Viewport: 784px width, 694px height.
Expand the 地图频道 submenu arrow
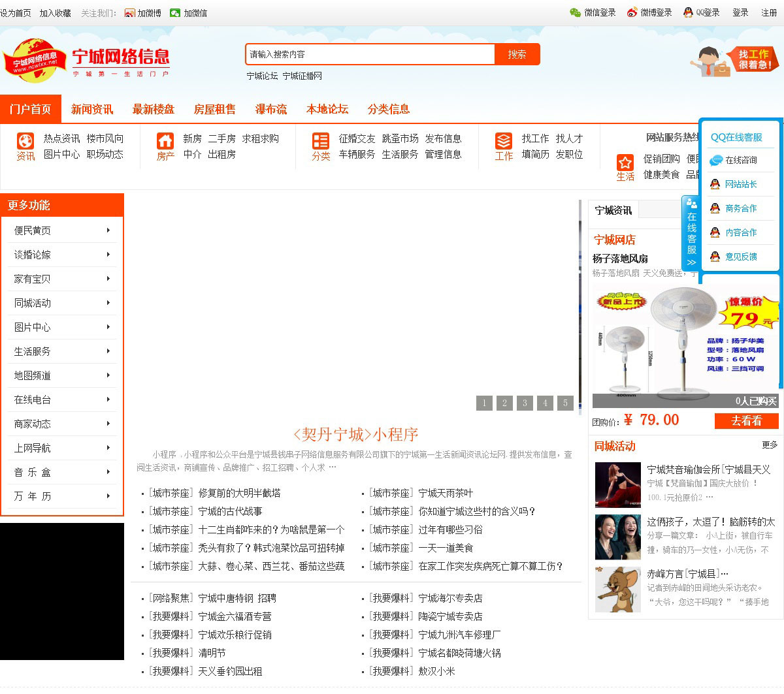108,375
